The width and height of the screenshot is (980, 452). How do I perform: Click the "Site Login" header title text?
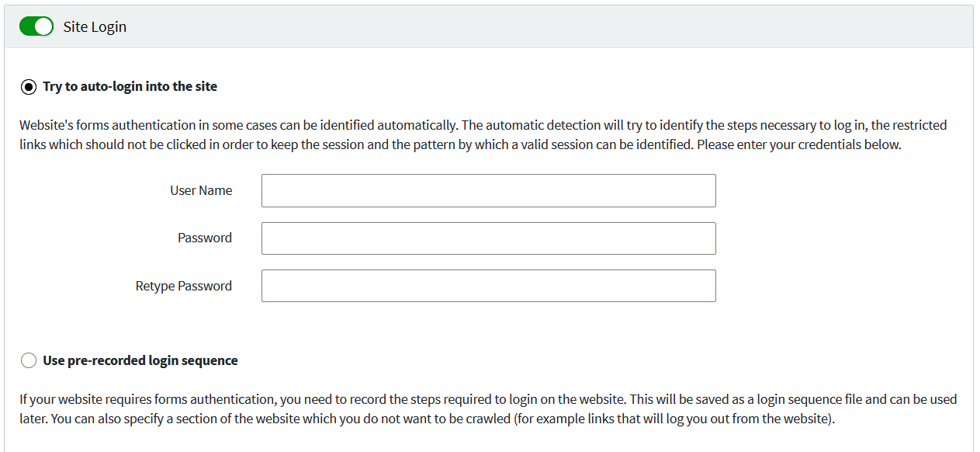[95, 27]
